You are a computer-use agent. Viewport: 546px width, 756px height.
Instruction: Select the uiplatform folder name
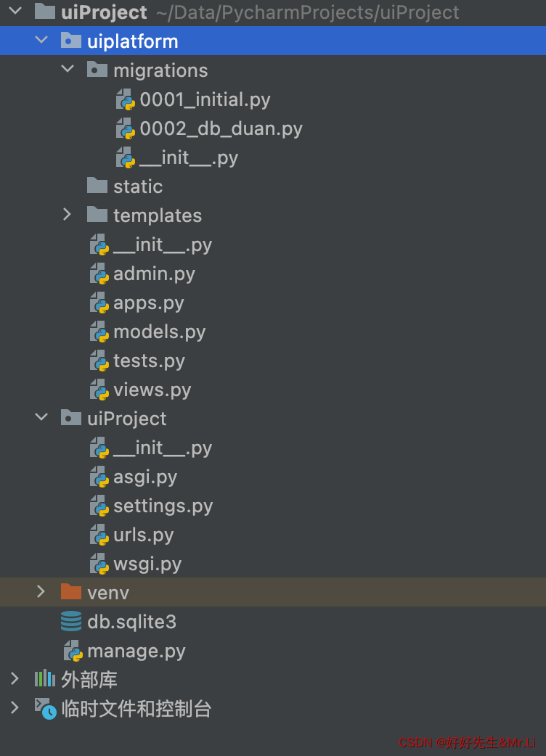pyautogui.click(x=133, y=41)
